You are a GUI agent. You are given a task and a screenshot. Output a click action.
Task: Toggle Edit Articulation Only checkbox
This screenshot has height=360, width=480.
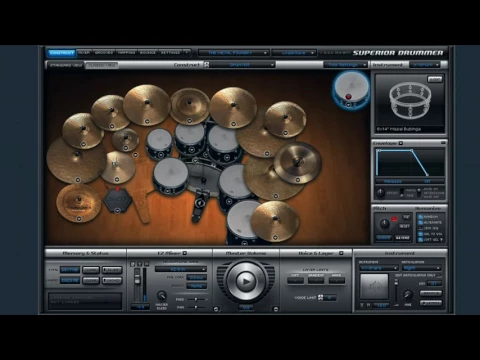tap(439, 275)
